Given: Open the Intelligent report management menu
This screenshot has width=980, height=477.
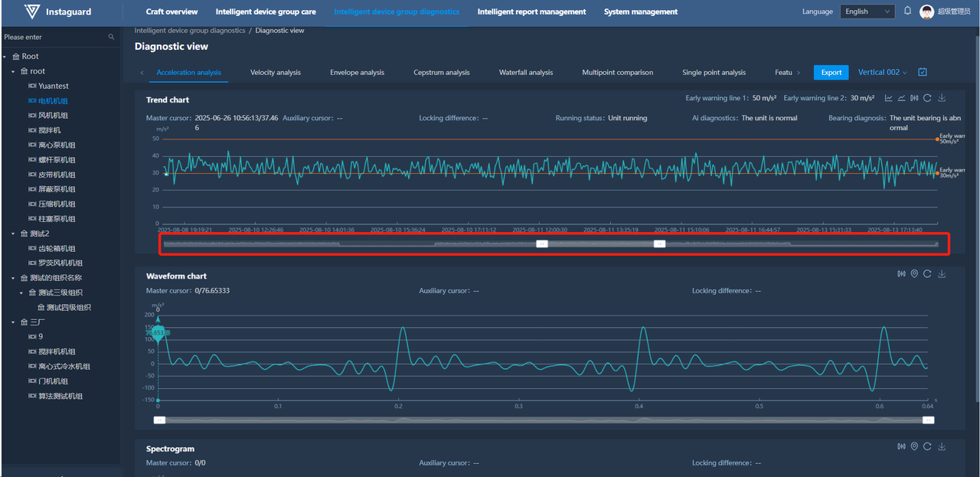Looking at the screenshot, I should coord(531,11).
